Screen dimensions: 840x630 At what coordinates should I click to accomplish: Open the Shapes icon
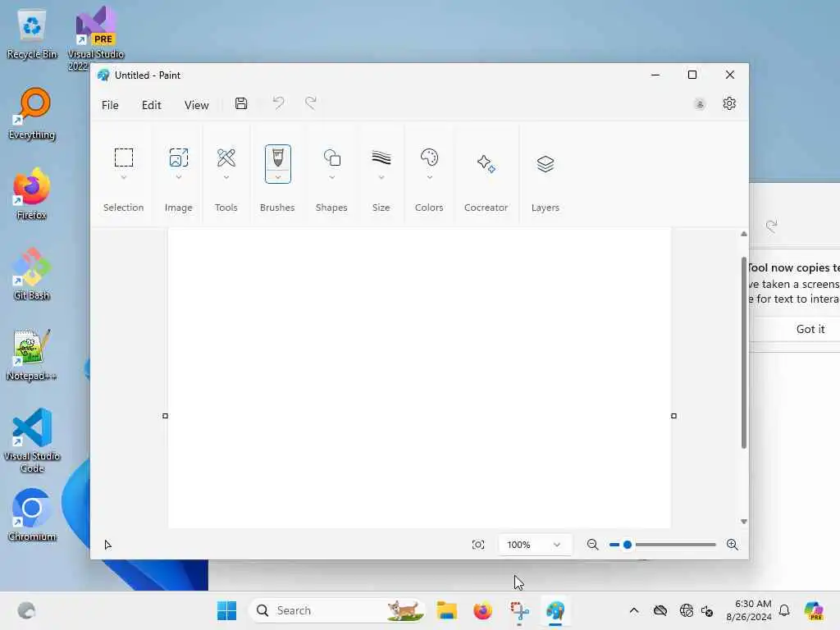click(x=331, y=157)
